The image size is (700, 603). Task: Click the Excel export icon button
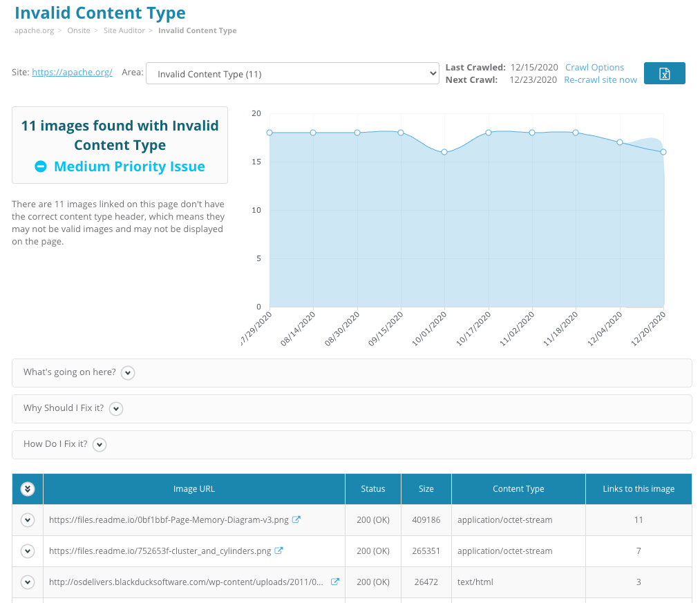pyautogui.click(x=664, y=73)
